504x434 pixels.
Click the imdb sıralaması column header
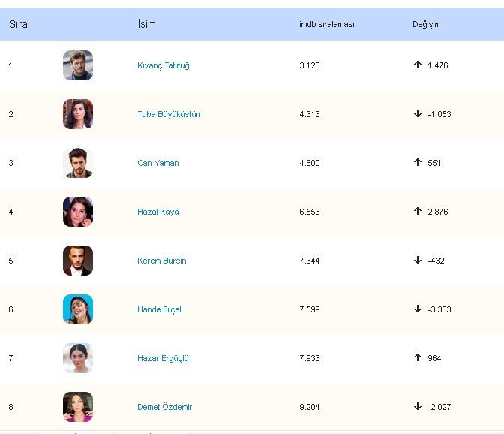point(327,24)
